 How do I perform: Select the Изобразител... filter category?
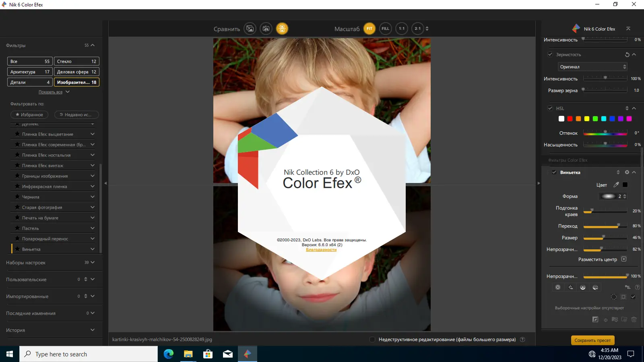(76, 82)
